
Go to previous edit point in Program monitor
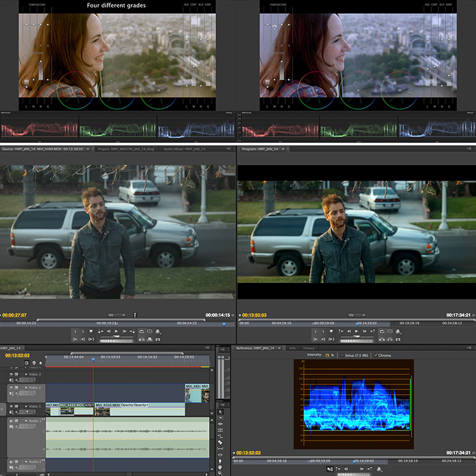340,331
